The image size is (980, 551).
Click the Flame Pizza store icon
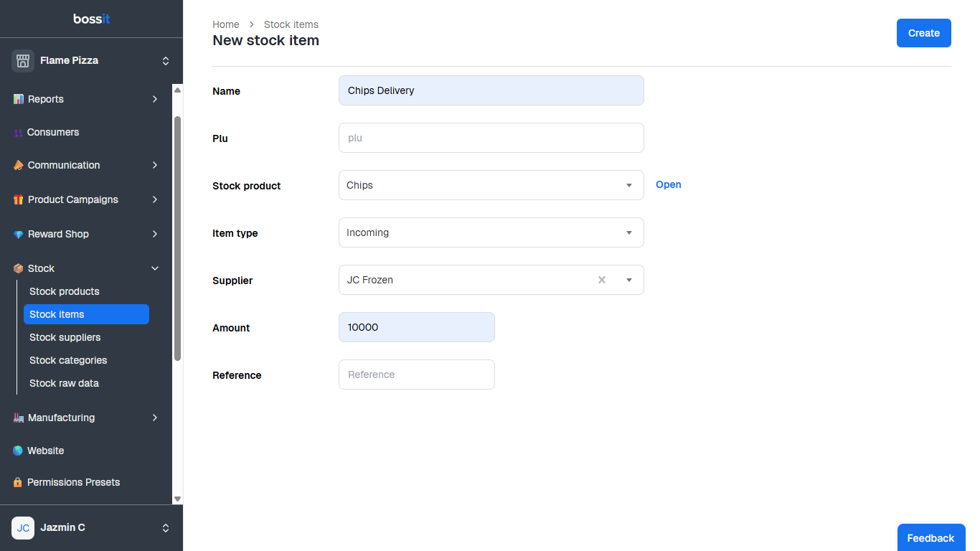pos(23,61)
